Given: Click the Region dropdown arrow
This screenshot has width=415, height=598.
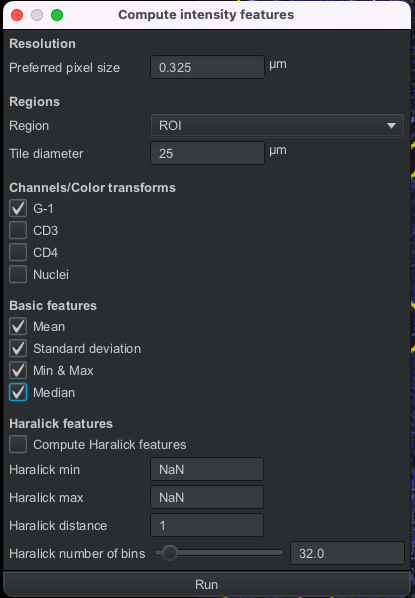Looking at the screenshot, I should coord(391,125).
